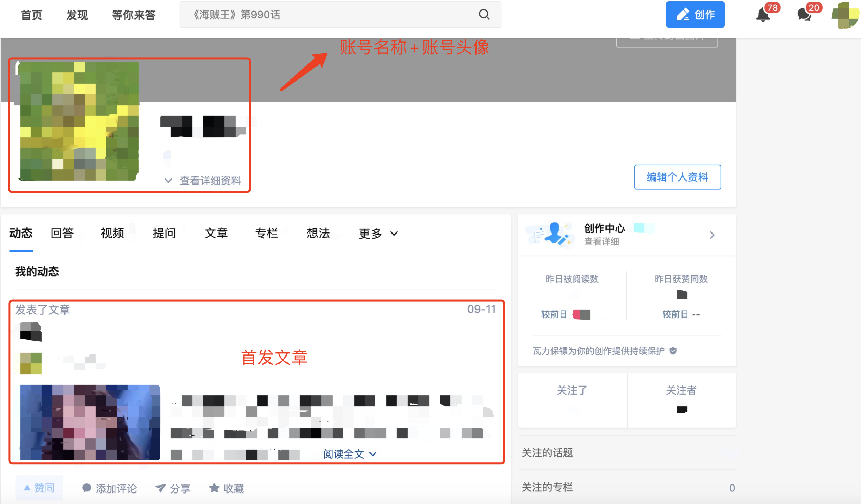Click the 创作 write button

[x=695, y=14]
